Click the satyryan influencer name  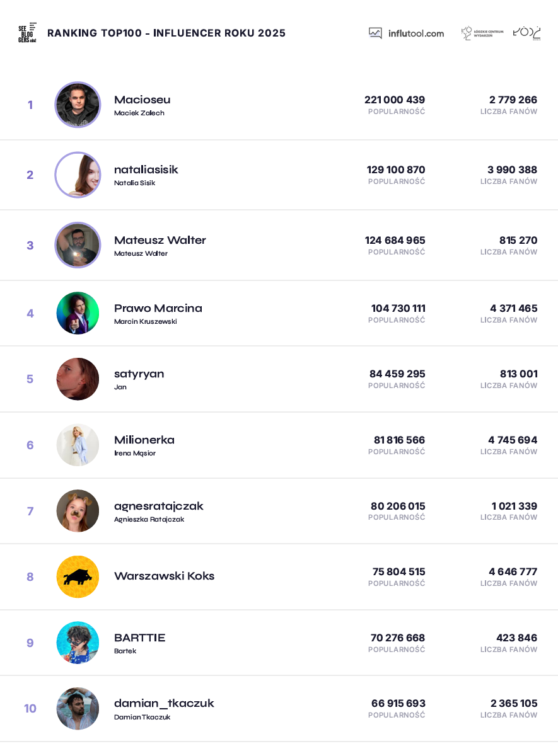pos(139,374)
